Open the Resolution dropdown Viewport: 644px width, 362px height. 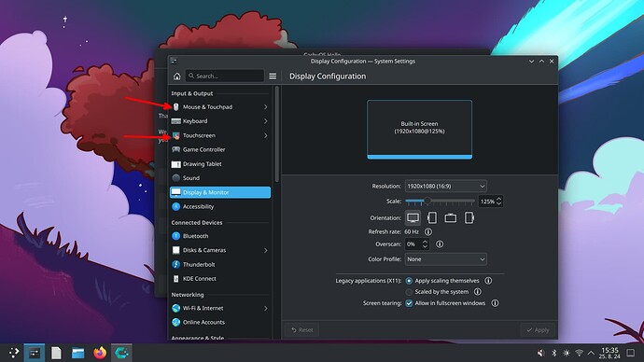(x=445, y=186)
